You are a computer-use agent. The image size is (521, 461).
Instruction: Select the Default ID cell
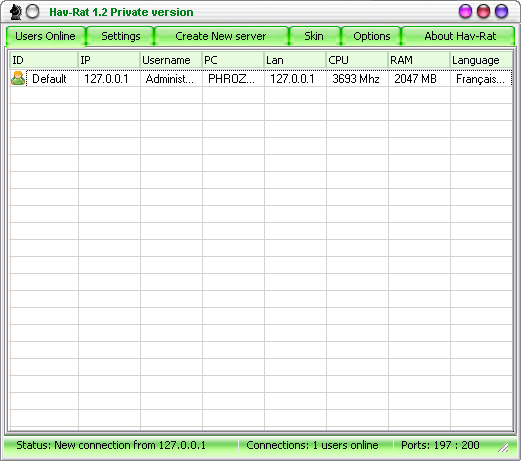pos(49,79)
